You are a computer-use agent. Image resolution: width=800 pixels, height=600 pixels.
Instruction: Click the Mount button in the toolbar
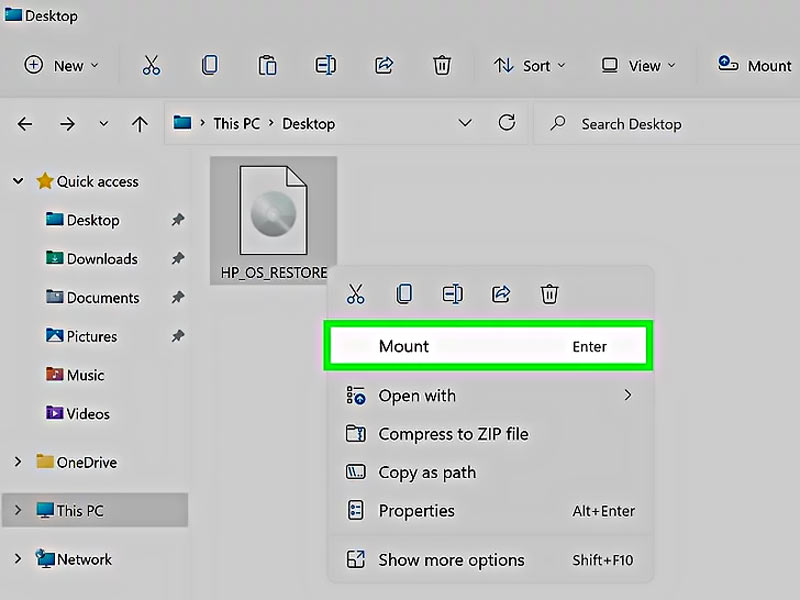[755, 65]
